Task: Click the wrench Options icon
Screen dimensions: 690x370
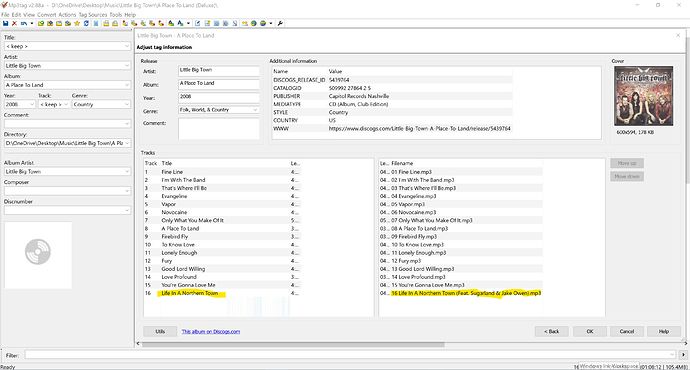Action: click(280, 23)
